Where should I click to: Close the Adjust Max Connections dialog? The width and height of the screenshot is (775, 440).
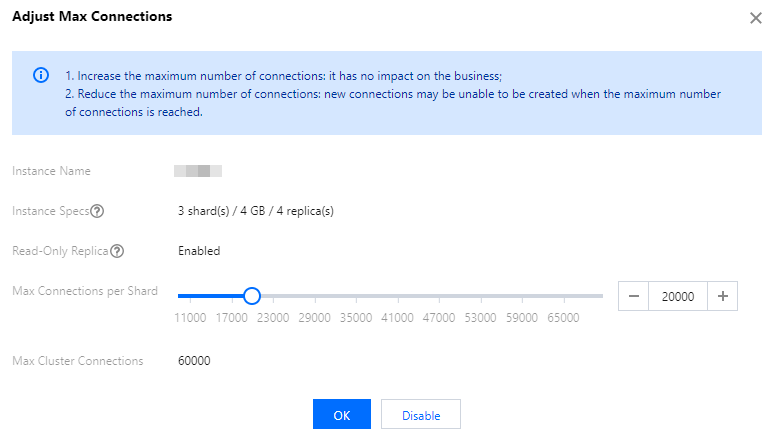[x=756, y=18]
